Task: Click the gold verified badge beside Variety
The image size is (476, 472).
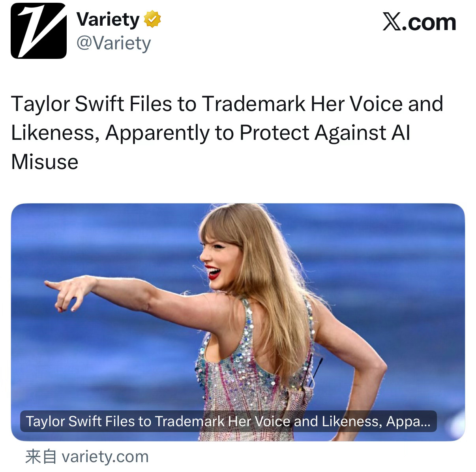Action: (x=152, y=19)
